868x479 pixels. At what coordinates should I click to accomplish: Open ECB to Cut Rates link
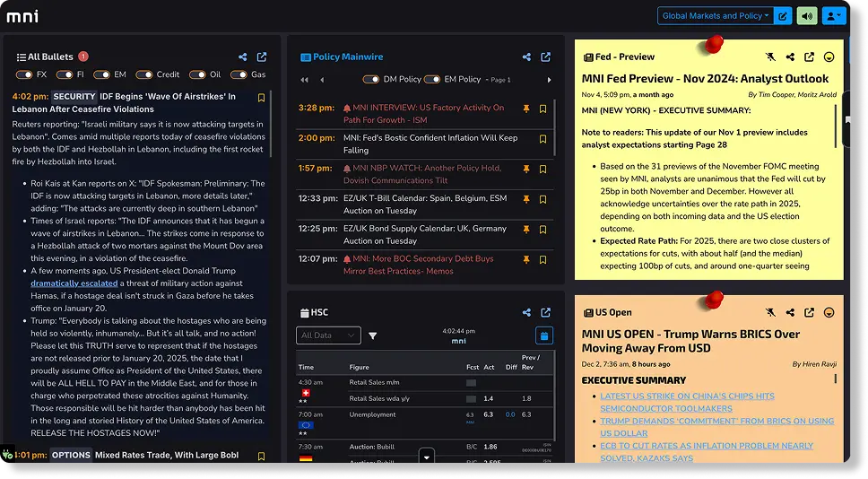point(707,452)
